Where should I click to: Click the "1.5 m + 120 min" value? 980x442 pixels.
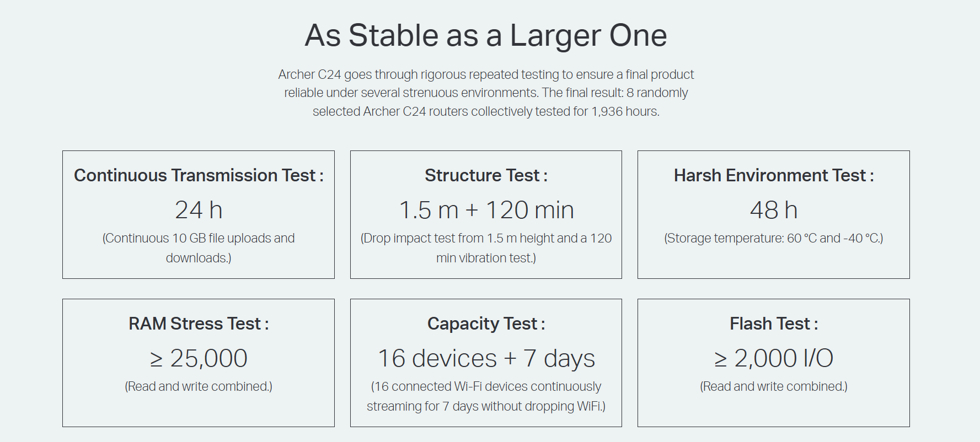[x=486, y=210]
